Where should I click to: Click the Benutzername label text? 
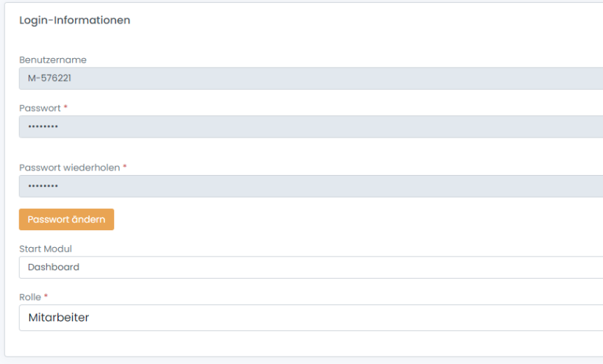53,60
